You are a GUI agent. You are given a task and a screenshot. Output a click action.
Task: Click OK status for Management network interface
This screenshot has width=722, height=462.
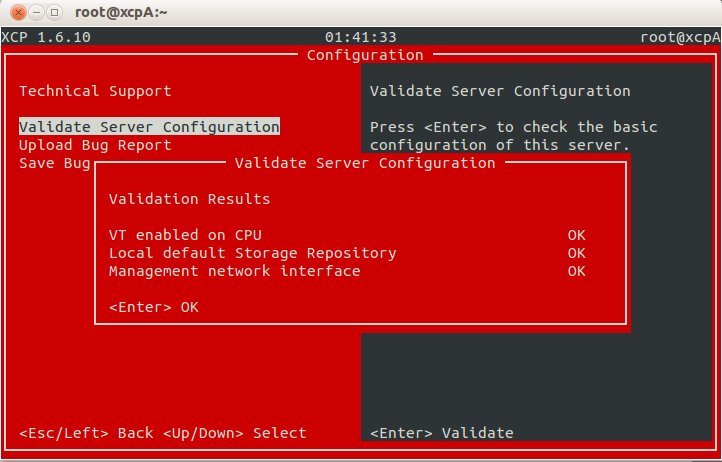point(576,271)
